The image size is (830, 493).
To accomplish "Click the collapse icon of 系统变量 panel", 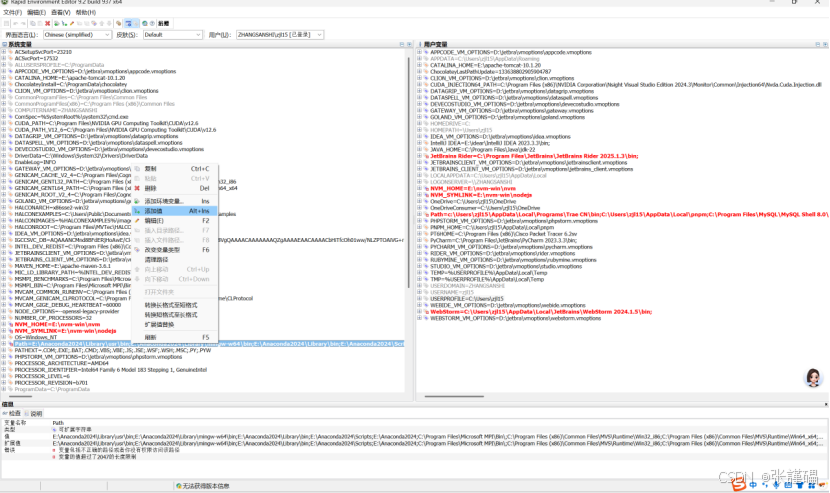I will click(402, 44).
